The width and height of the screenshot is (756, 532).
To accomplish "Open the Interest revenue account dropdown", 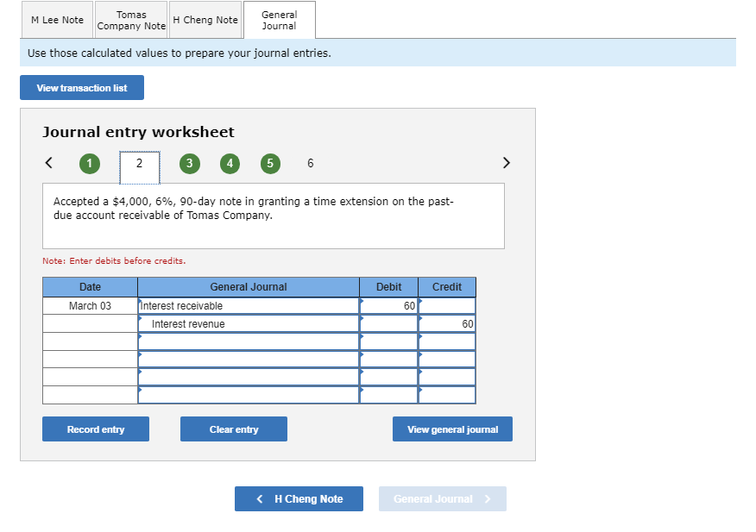I will pyautogui.click(x=249, y=324).
